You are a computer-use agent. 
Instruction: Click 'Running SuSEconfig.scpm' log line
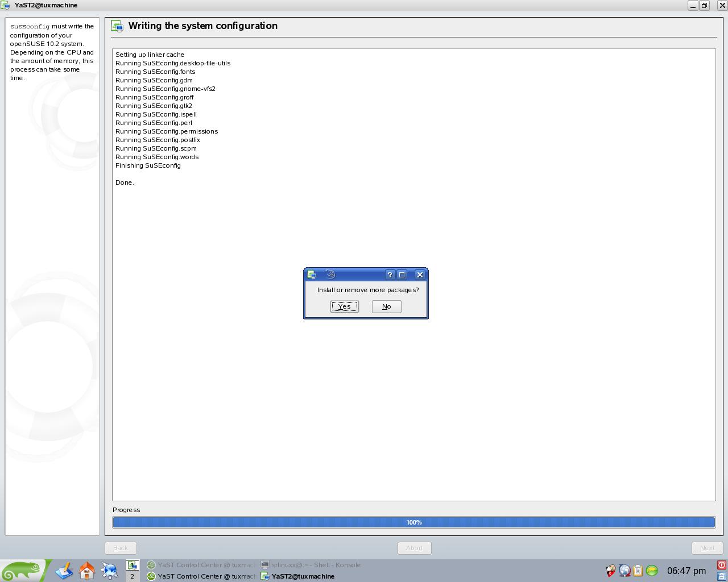(156, 148)
